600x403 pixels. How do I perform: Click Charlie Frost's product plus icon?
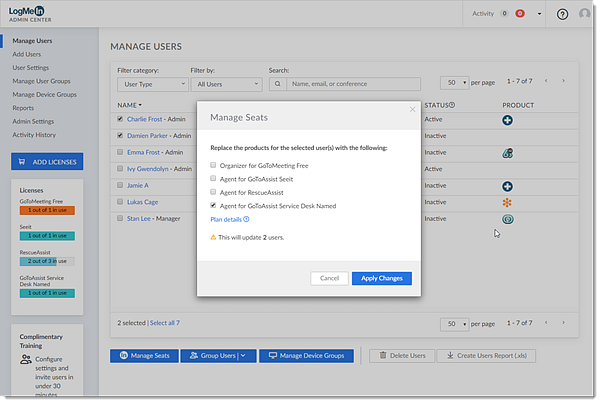(507, 120)
